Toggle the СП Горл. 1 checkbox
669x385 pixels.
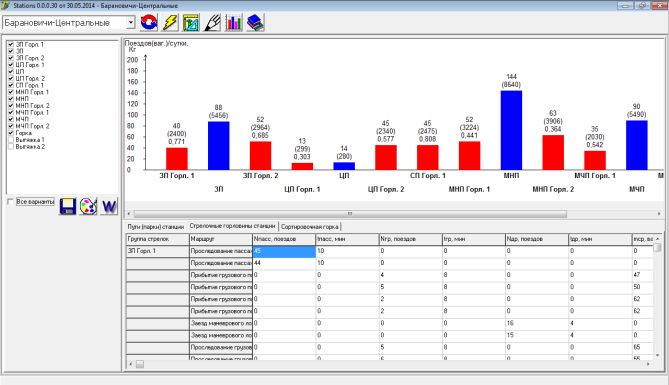click(11, 85)
